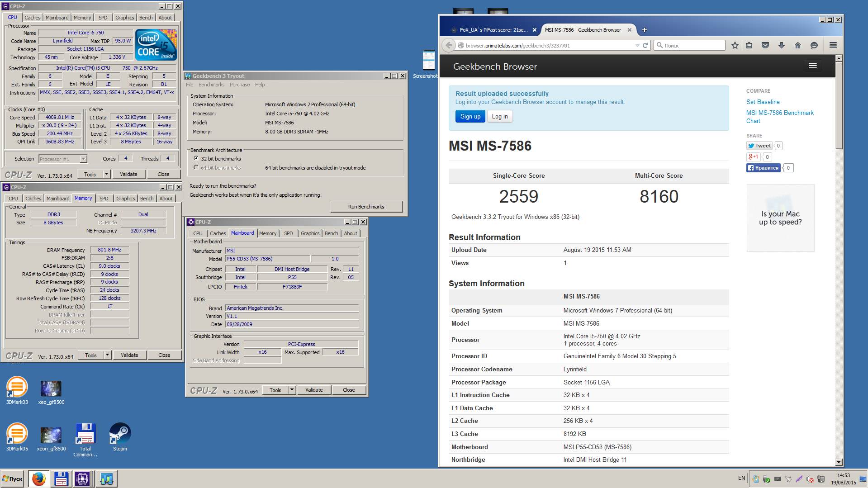This screenshot has height=488, width=868.
Task: Open the Set Baseline link
Action: (x=763, y=102)
